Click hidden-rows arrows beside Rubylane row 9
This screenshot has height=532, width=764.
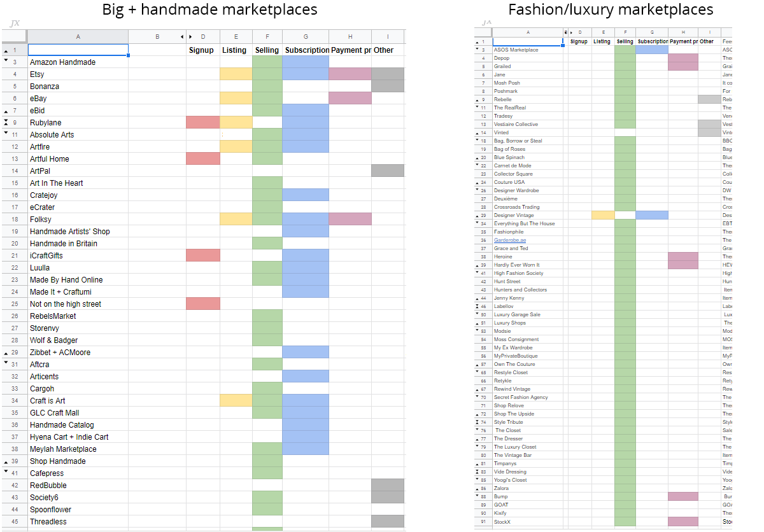[x=6, y=122]
